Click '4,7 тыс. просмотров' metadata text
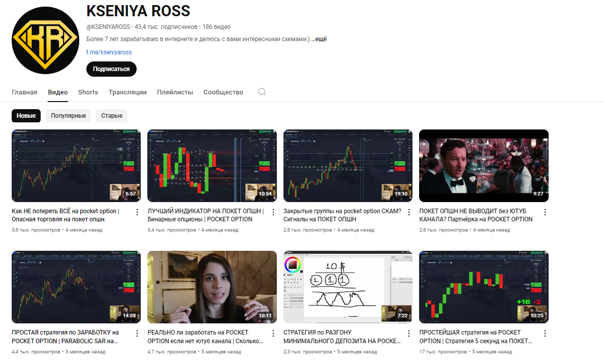This screenshot has height=364, width=604. 172,352
